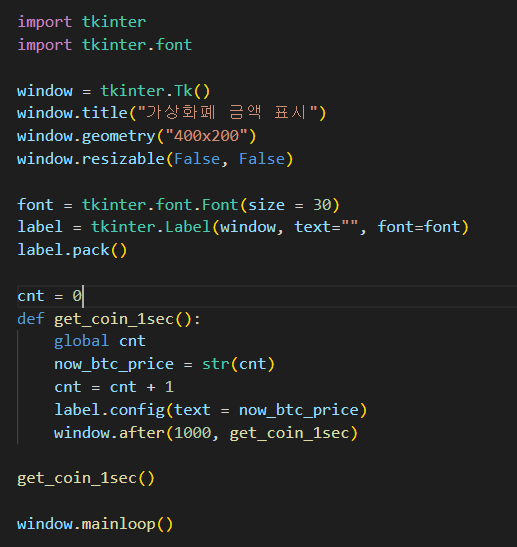This screenshot has height=547, width=517.
Task: Click the window.title line with Korean string
Action: coord(172,113)
